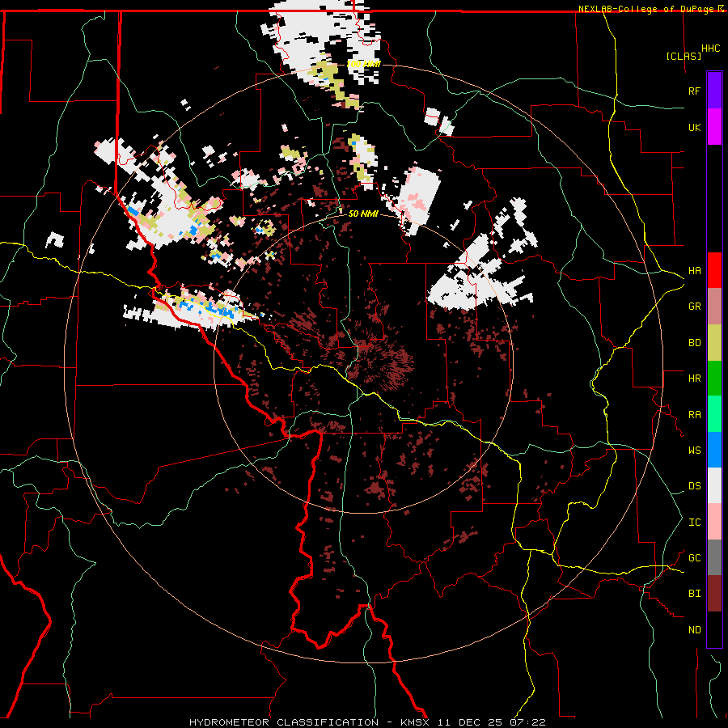The height and width of the screenshot is (728, 728).
Task: Click the HA legend label
Action: tap(694, 270)
